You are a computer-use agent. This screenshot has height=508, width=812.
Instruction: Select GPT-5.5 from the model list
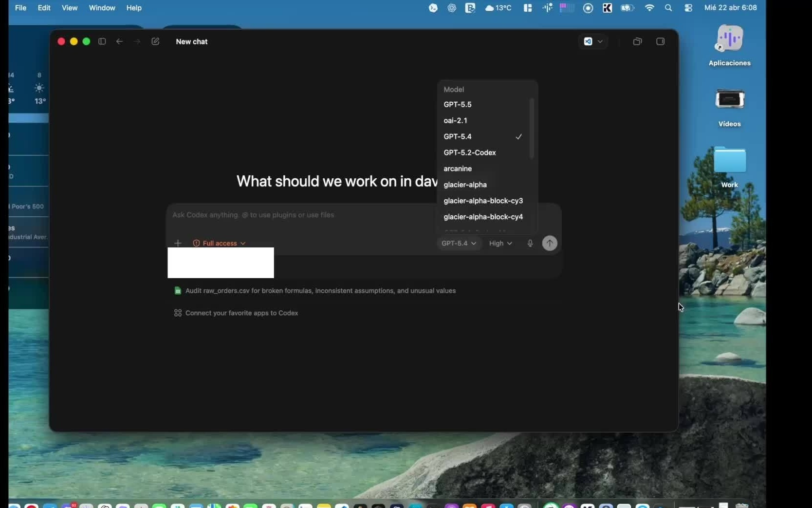coord(458,104)
